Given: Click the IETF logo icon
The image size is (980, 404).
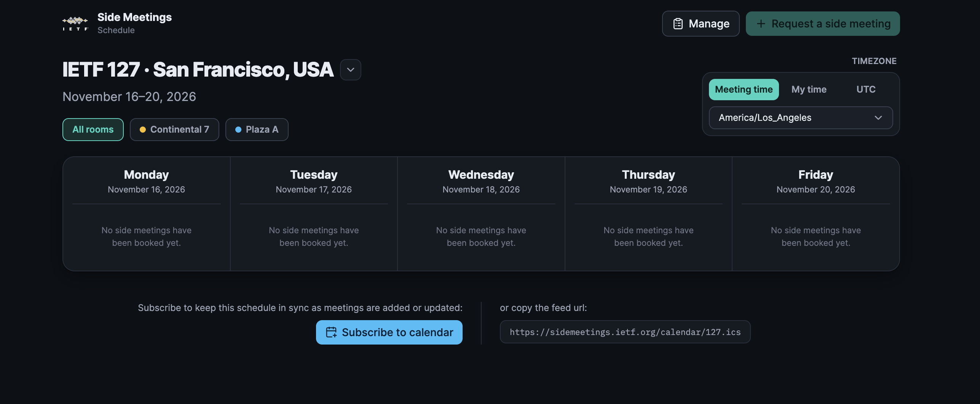Looking at the screenshot, I should (x=75, y=24).
